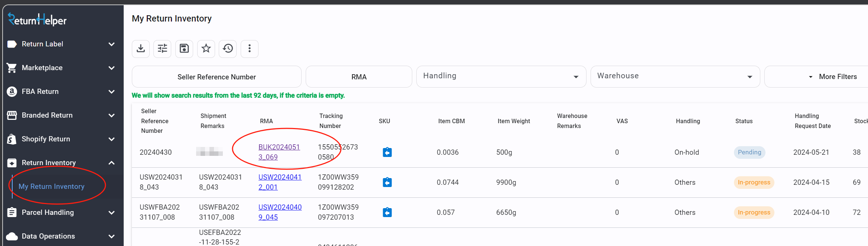This screenshot has height=246, width=868.
Task: Expand the Return Label sidebar menu
Action: (62, 44)
